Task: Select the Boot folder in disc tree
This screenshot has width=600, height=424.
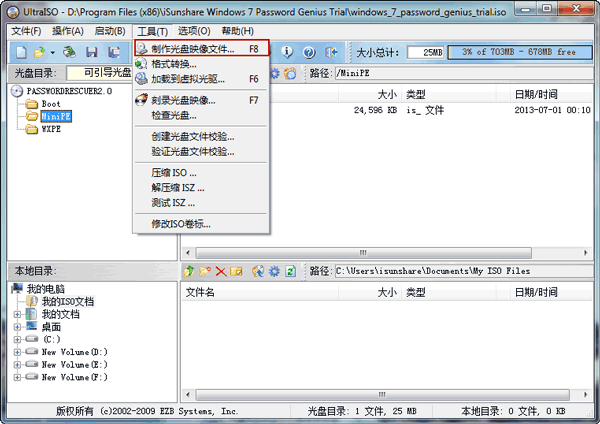Action: pos(51,104)
